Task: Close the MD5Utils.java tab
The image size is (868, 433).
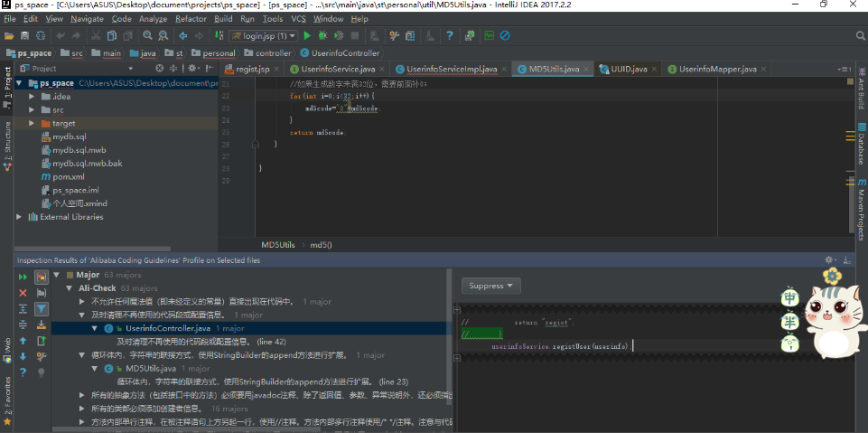Action: point(587,70)
